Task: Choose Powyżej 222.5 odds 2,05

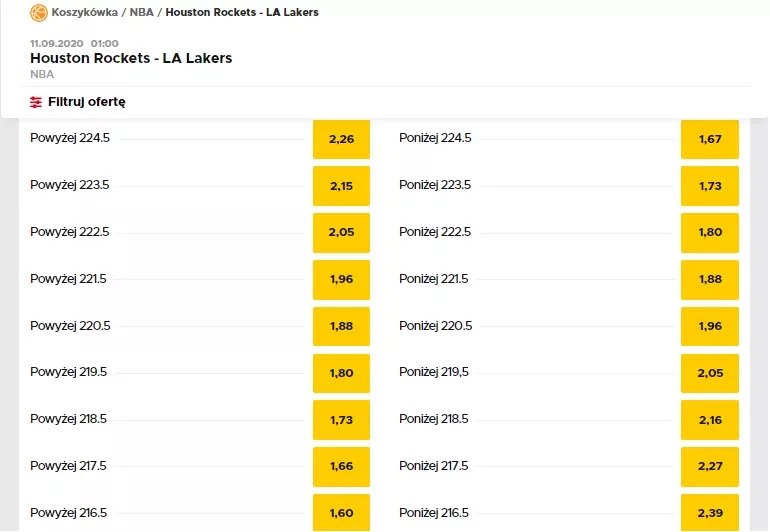Action: 341,233
